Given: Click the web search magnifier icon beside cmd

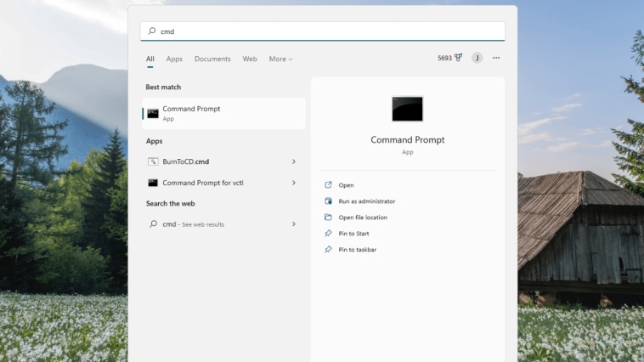Looking at the screenshot, I should 153,224.
